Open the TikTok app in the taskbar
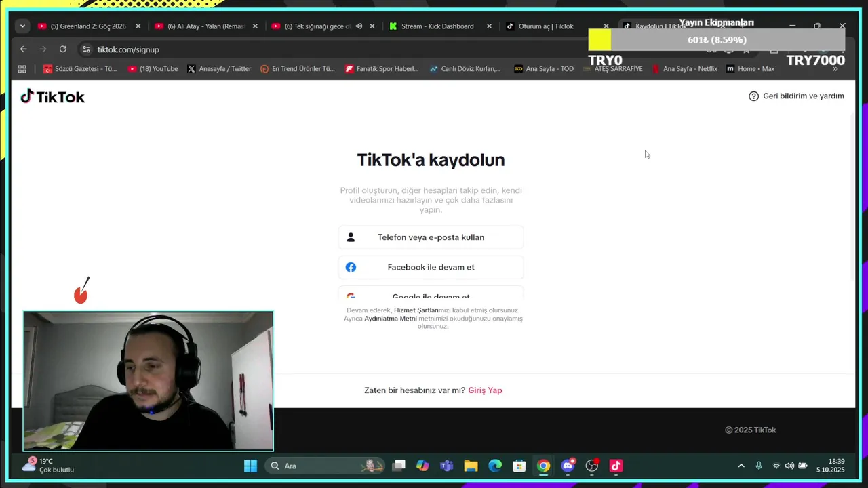This screenshot has width=868, height=488. point(616,466)
